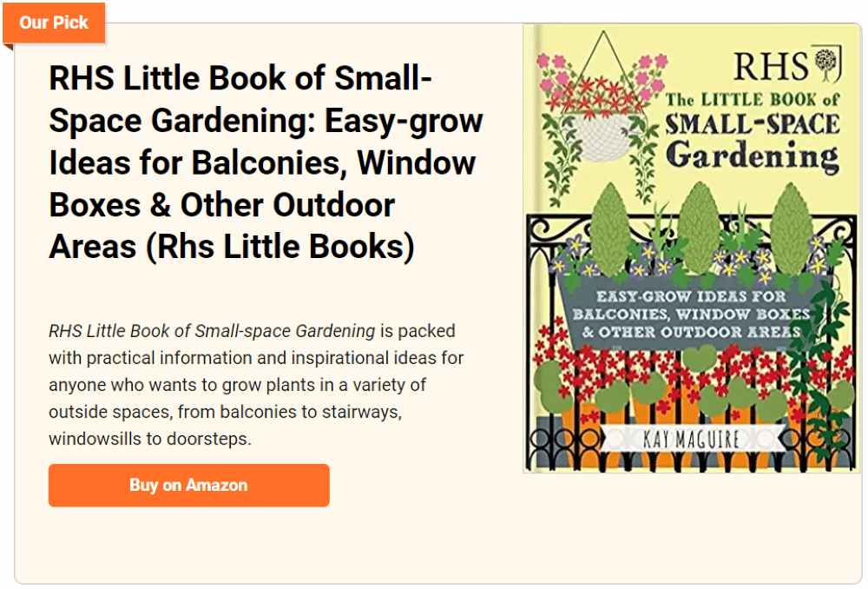This screenshot has height=589, width=868.
Task: Click the grey window box caption on cover
Action: [x=692, y=314]
